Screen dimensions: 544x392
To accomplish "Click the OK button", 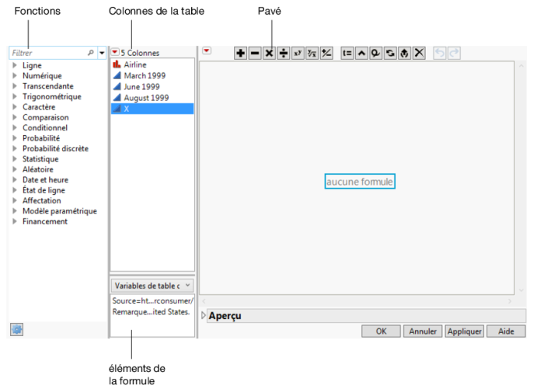I will 381,331.
